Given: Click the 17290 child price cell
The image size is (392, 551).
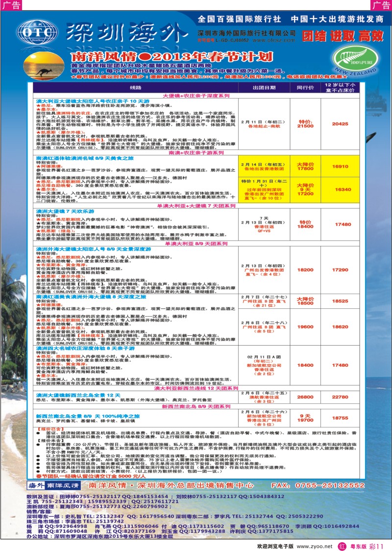Looking at the screenshot, I should coord(340,270).
